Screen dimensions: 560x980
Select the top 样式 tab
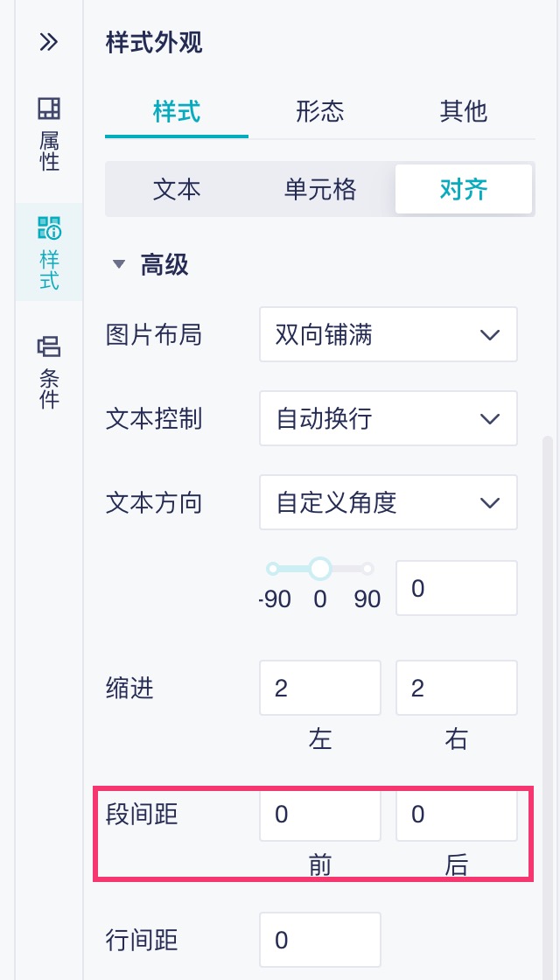click(x=176, y=112)
